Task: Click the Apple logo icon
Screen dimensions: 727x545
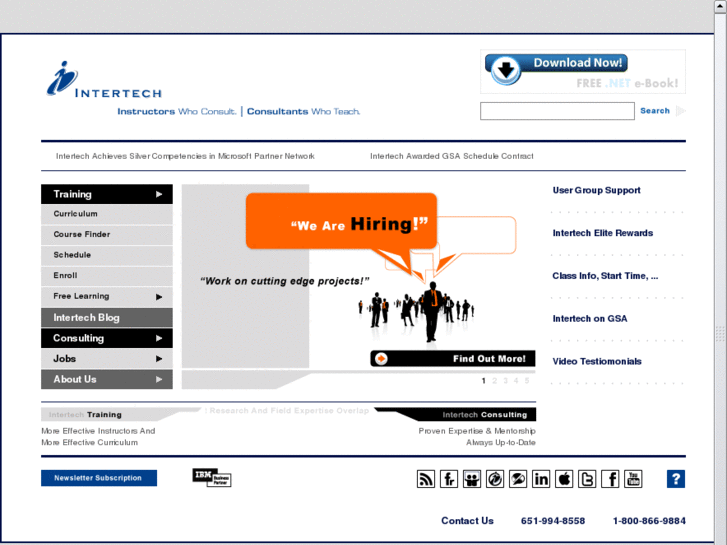Action: (x=564, y=479)
